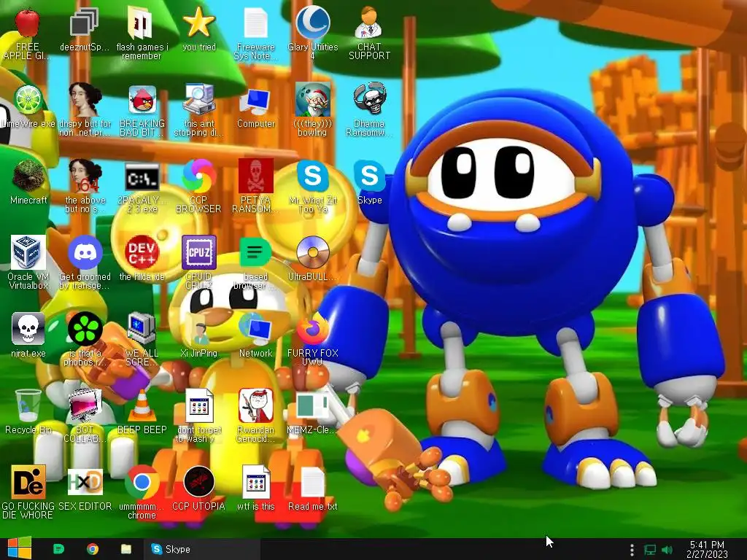Open the green browser taskbar icon
747x560 pixels.
58,549
